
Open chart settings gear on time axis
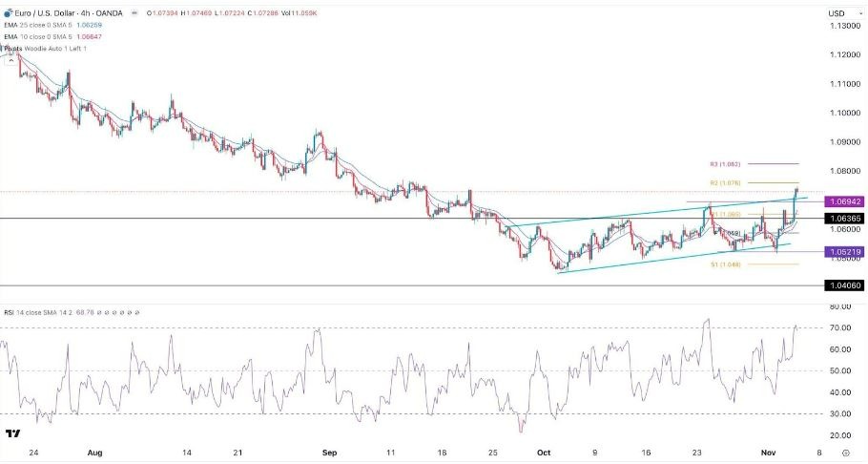click(845, 453)
